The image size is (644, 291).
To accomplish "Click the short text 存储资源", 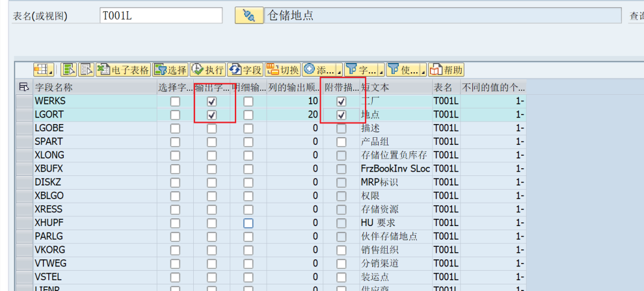I will click(379, 209).
